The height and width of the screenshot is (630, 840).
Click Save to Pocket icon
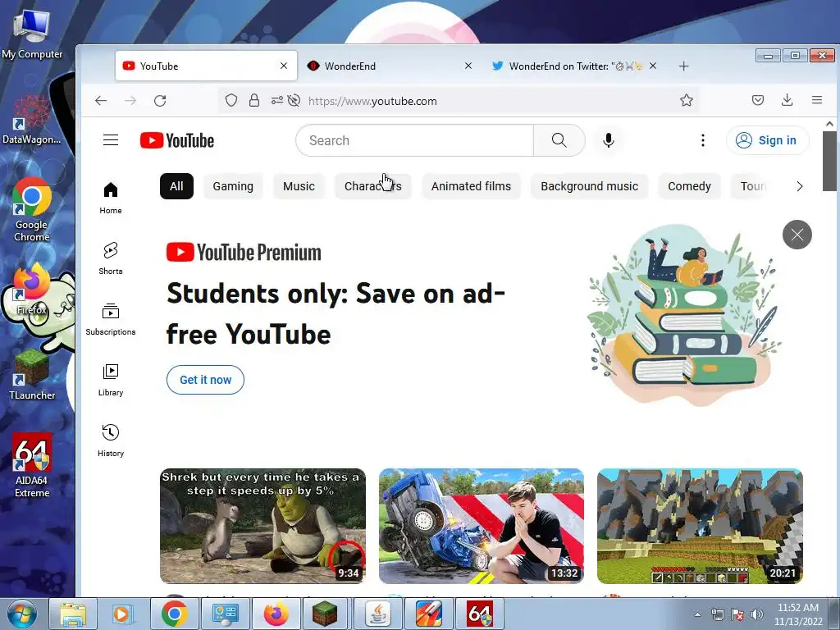pos(757,100)
